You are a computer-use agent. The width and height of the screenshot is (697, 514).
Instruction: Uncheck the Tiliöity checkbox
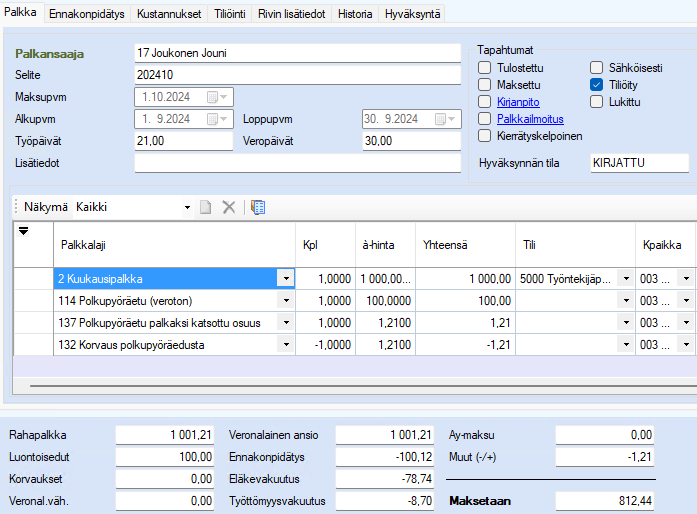[x=597, y=85]
